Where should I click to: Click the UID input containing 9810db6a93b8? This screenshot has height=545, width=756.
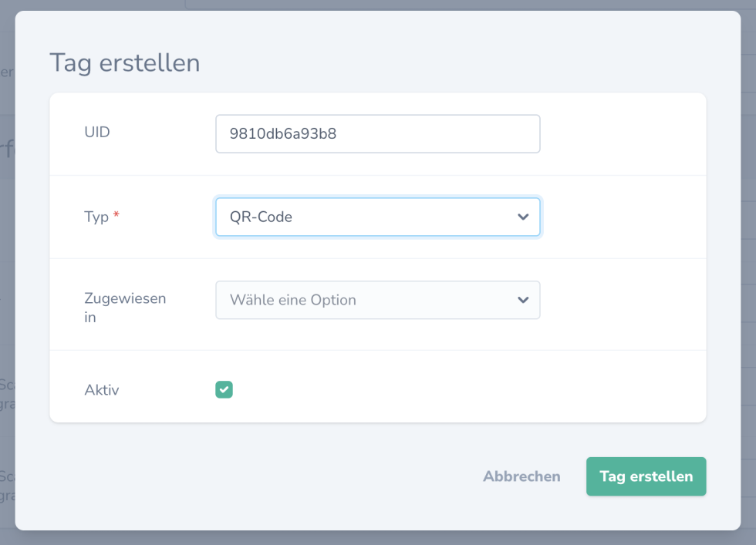(x=377, y=133)
